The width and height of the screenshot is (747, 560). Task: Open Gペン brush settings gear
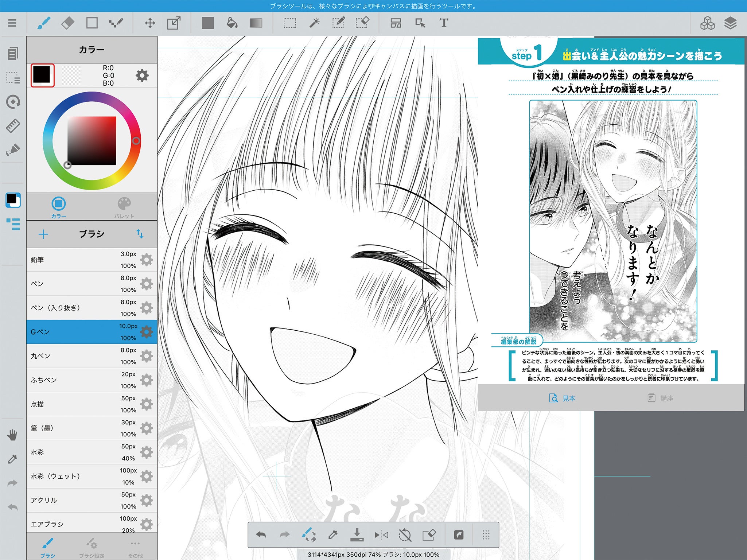coord(147,332)
